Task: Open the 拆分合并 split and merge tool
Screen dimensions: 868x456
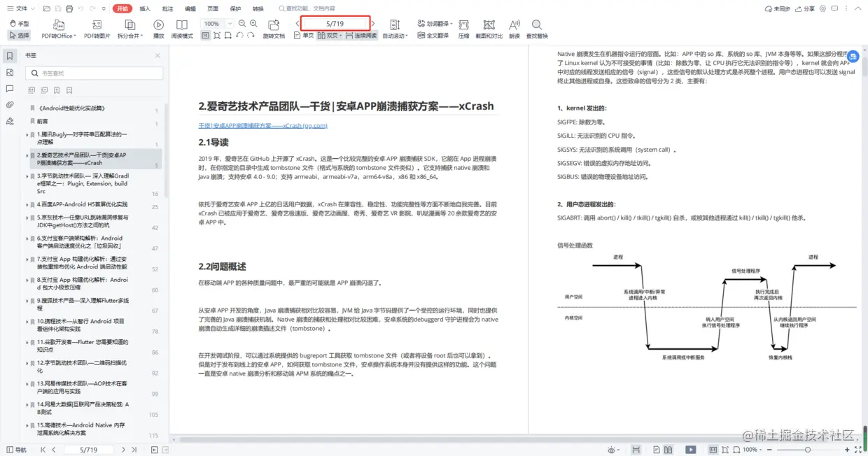Action: pos(129,29)
